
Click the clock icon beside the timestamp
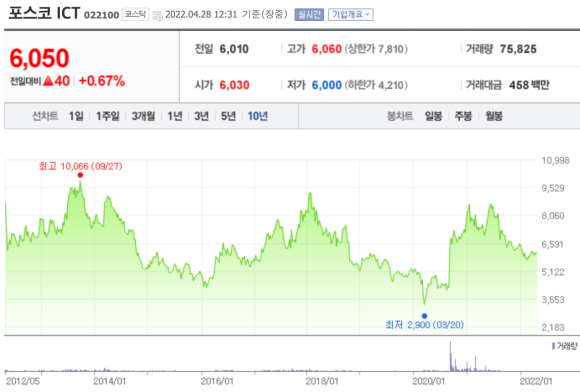point(158,16)
